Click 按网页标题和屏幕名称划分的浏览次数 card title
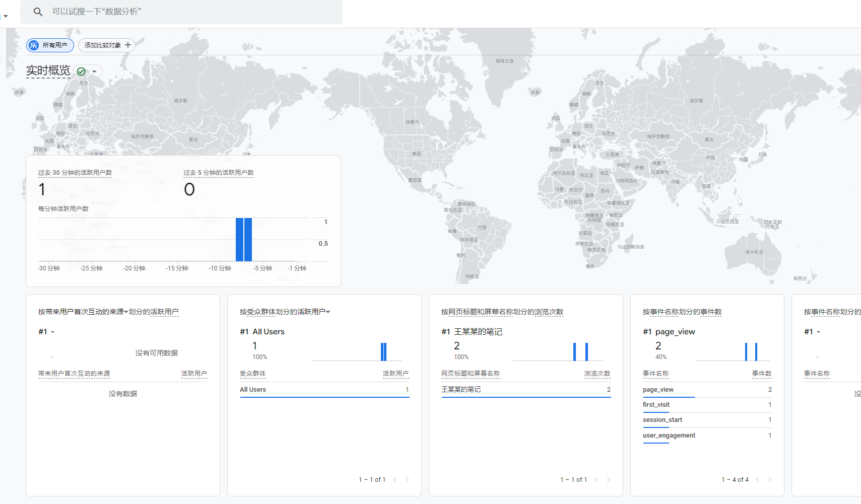This screenshot has height=504, width=861. 502,312
